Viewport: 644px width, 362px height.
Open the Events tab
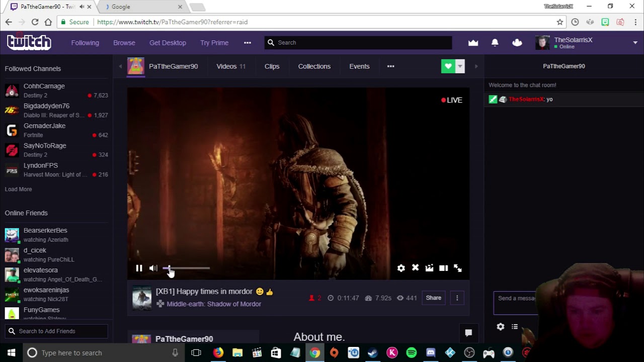pyautogui.click(x=359, y=66)
